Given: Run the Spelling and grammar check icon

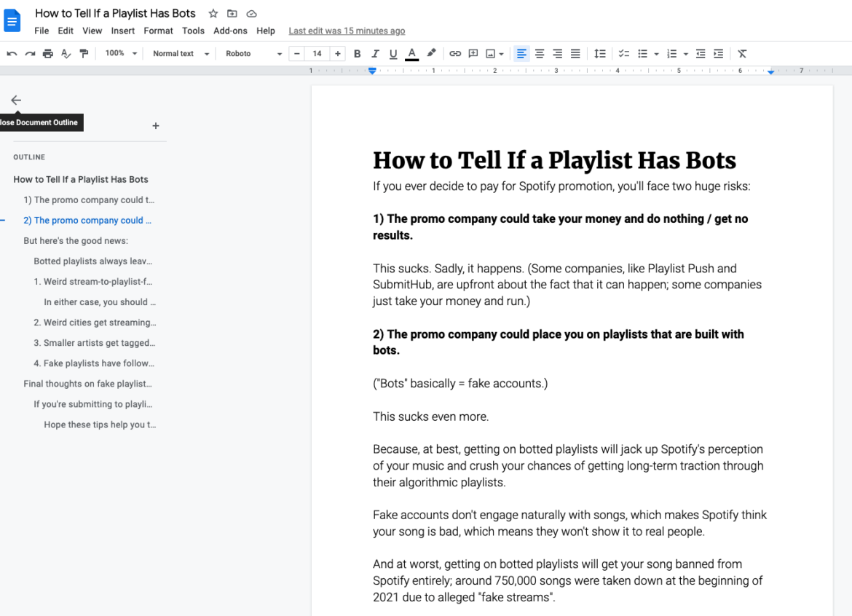Looking at the screenshot, I should (x=65, y=53).
